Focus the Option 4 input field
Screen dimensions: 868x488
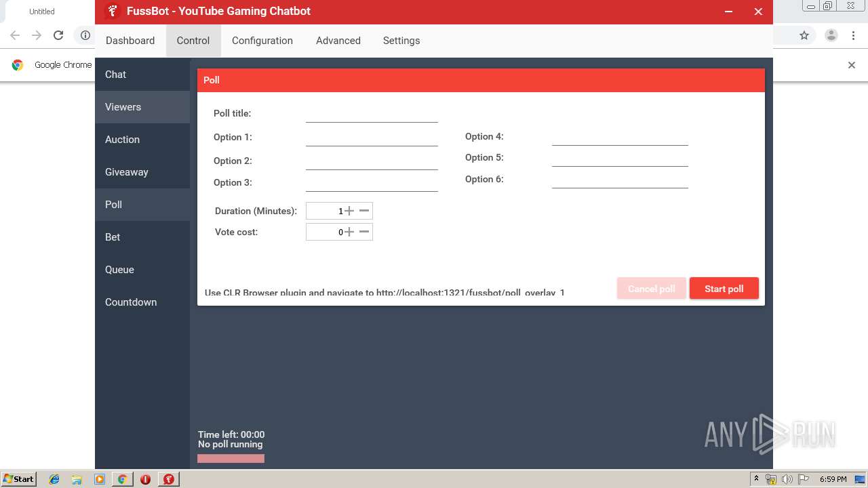point(620,137)
